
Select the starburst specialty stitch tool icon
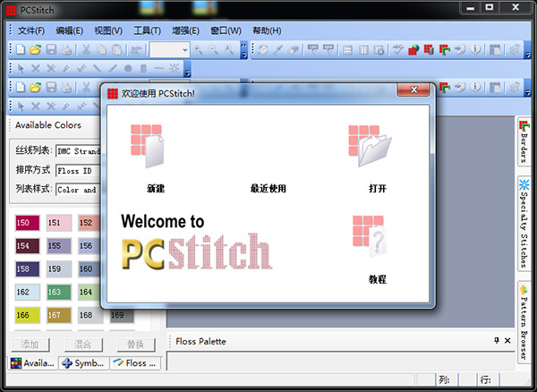point(174,69)
